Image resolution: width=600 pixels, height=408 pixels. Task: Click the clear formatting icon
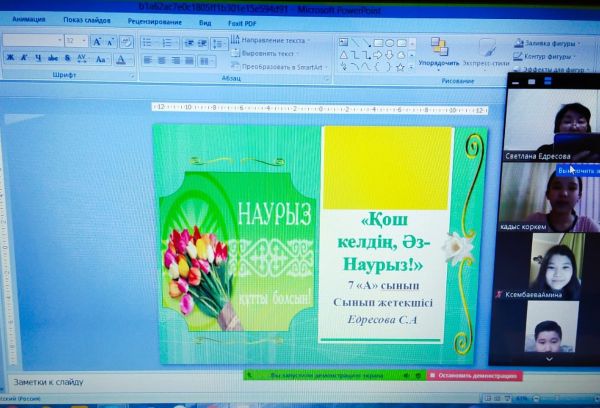pos(125,41)
